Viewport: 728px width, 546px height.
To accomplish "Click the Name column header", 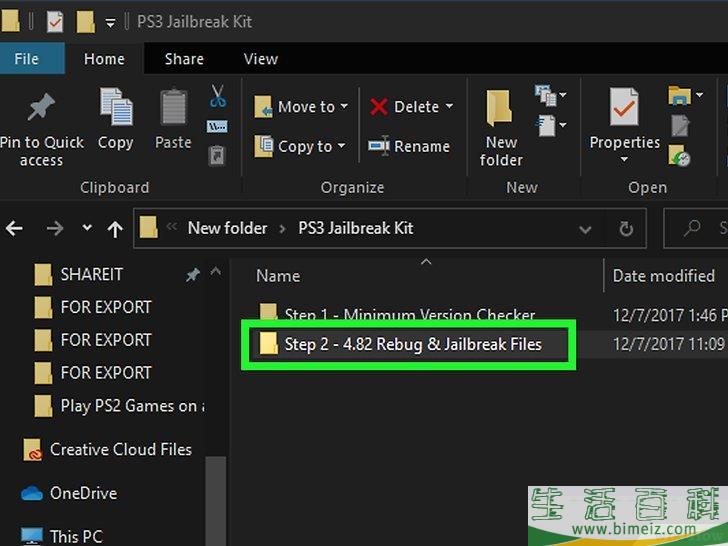I will coord(278,276).
